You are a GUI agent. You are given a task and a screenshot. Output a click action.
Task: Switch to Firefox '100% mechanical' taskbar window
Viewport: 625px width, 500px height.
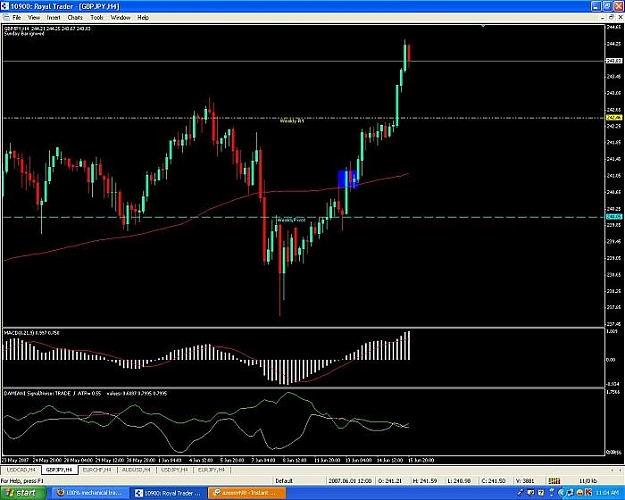click(90, 493)
